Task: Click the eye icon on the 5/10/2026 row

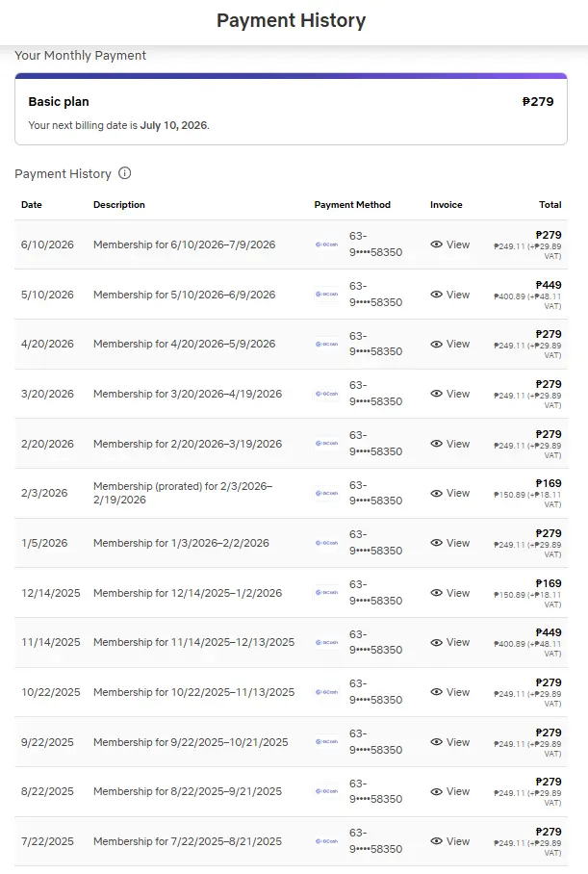Action: tap(436, 295)
